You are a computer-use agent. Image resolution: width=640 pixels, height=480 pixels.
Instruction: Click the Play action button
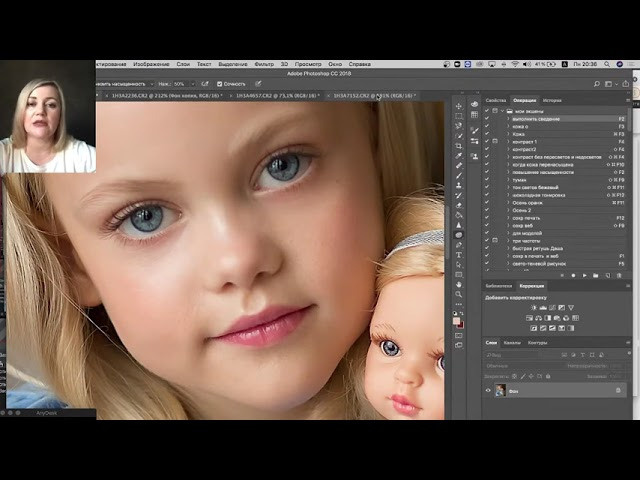tap(584, 276)
